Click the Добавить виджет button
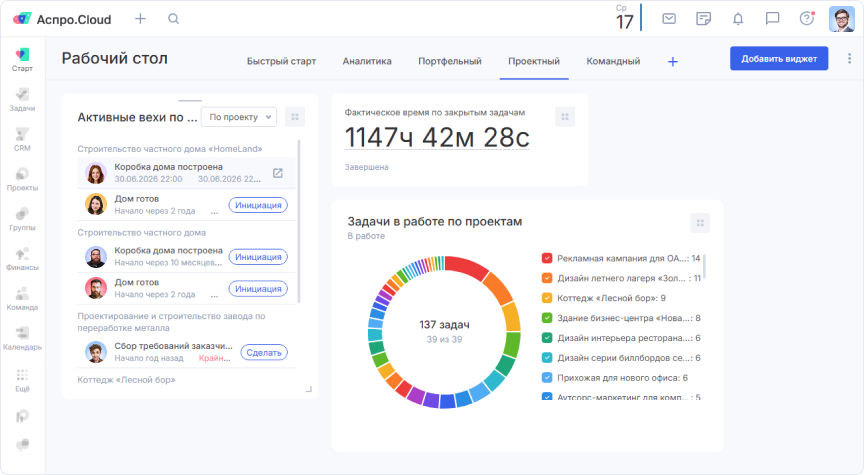The image size is (864, 475). [779, 59]
